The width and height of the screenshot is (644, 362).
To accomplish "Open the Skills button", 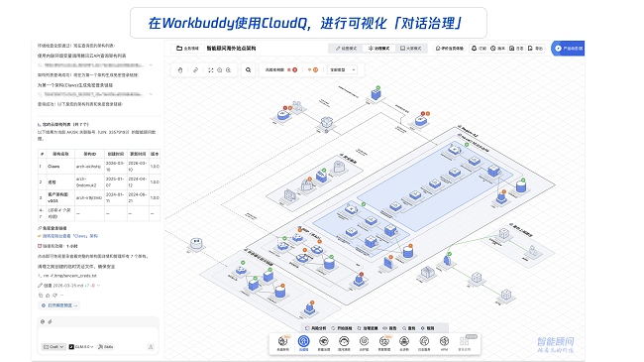I will [106, 347].
